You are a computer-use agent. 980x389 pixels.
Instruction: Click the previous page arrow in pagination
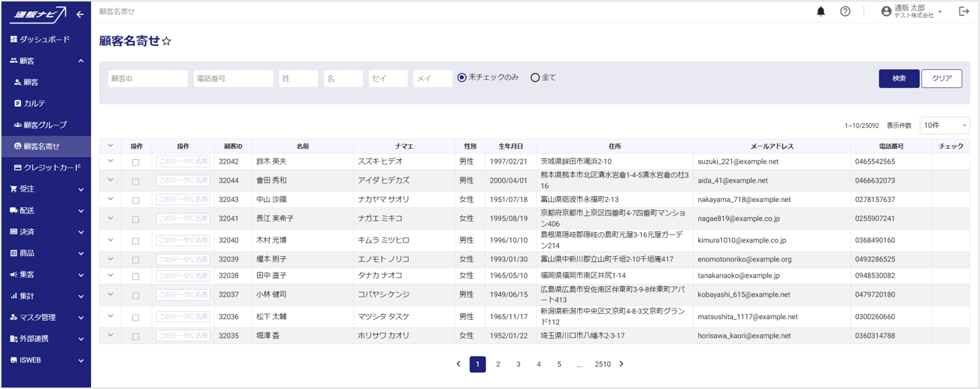[458, 364]
